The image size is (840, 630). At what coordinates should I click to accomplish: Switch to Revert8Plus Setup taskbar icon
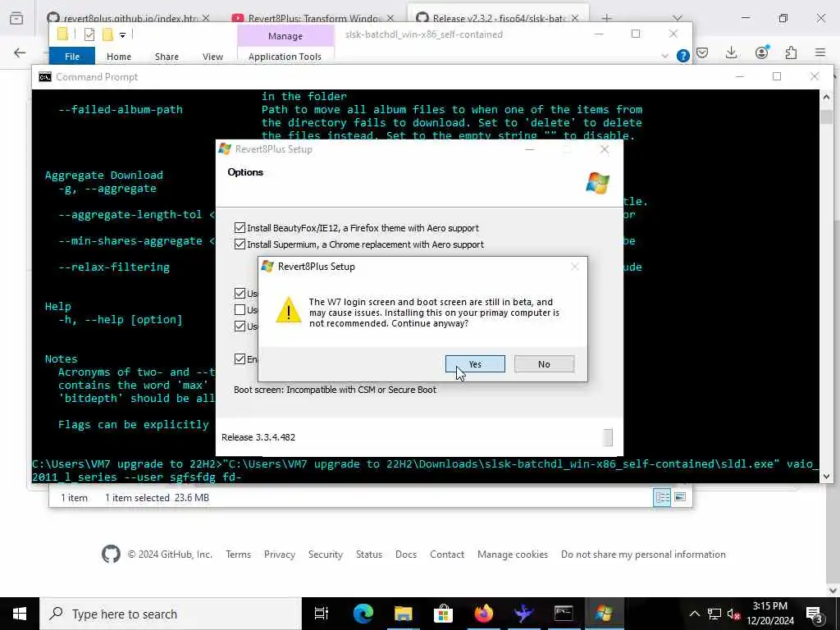tap(604, 614)
